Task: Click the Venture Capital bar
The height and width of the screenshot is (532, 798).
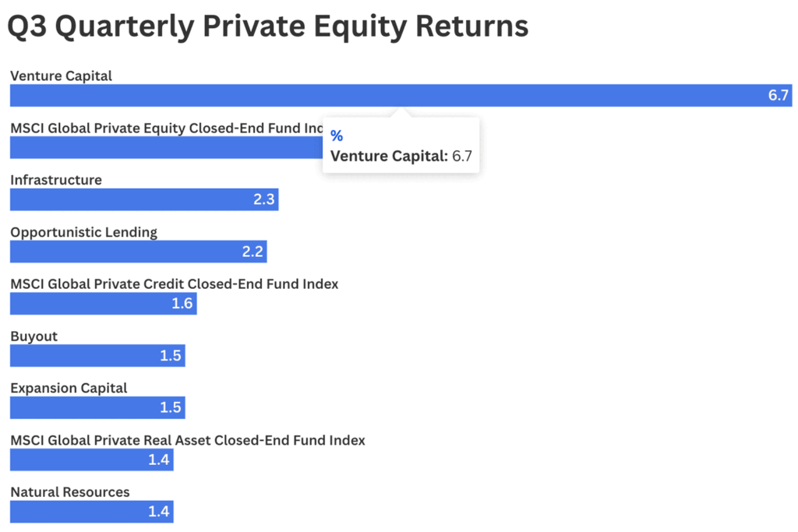Action: coord(390,96)
